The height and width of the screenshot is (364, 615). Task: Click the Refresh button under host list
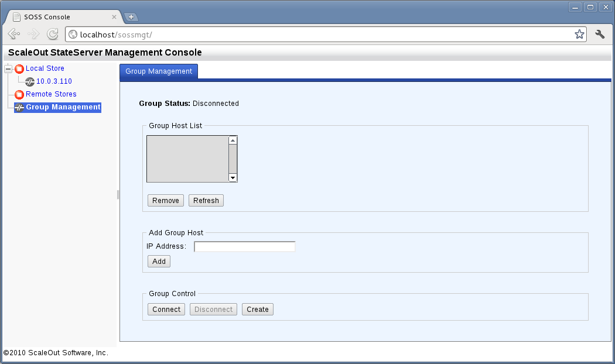click(206, 201)
